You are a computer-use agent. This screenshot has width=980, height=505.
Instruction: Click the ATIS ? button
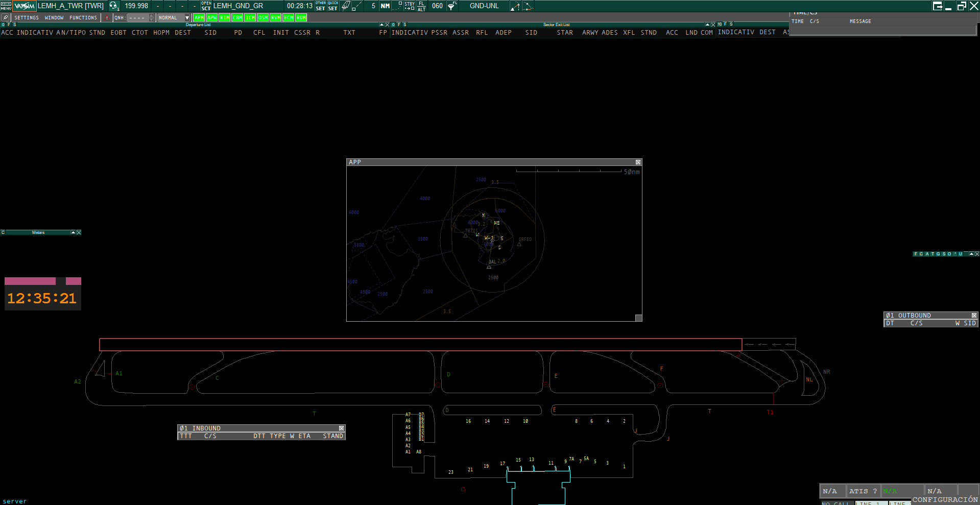tap(863, 491)
